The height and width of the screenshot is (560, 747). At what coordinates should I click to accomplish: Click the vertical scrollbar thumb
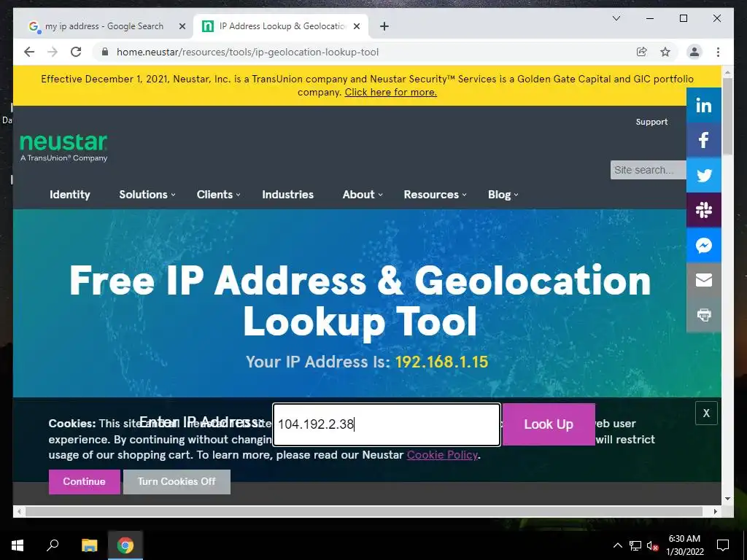727,117
